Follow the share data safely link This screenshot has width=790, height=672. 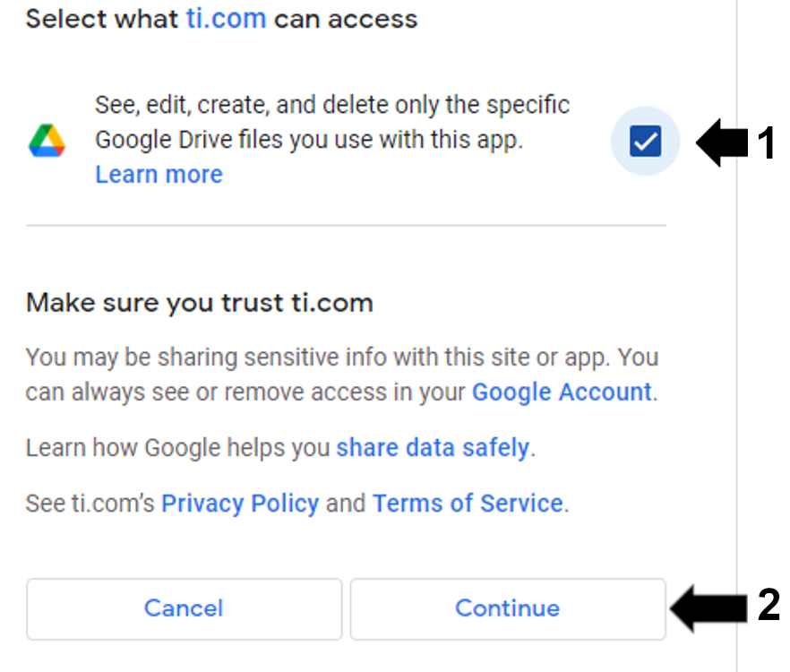pos(433,448)
